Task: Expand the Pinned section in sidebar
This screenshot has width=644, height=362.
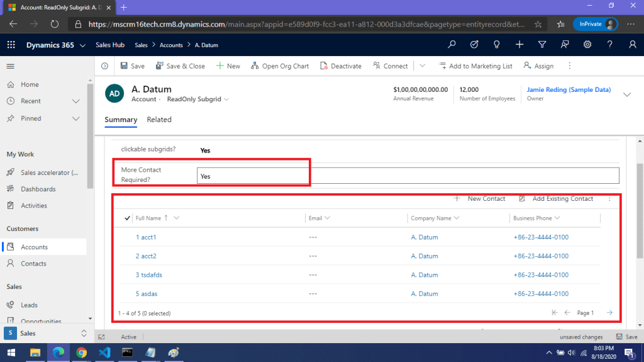Action: [x=76, y=118]
